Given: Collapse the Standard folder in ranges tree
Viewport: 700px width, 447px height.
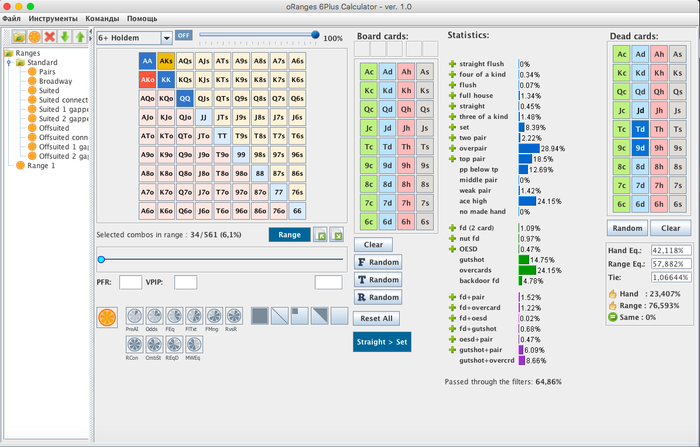Looking at the screenshot, I should [x=9, y=63].
